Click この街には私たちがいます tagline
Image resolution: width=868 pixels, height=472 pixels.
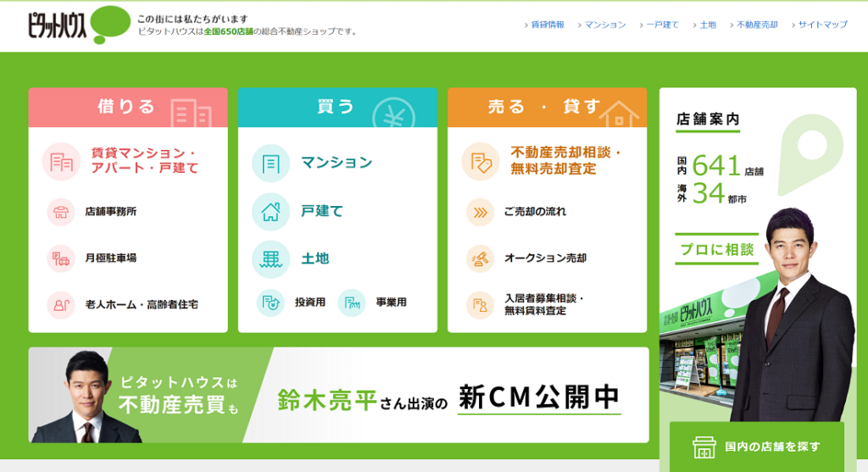192,19
